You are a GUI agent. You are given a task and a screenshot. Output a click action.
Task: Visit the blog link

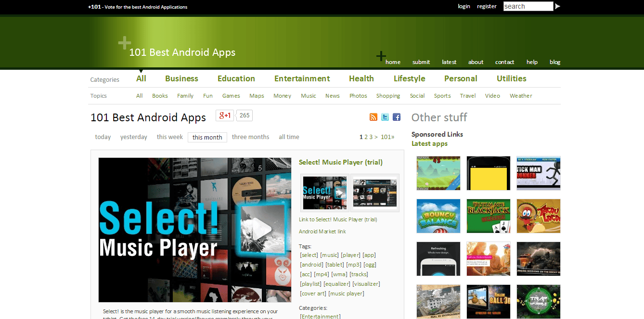click(x=555, y=62)
